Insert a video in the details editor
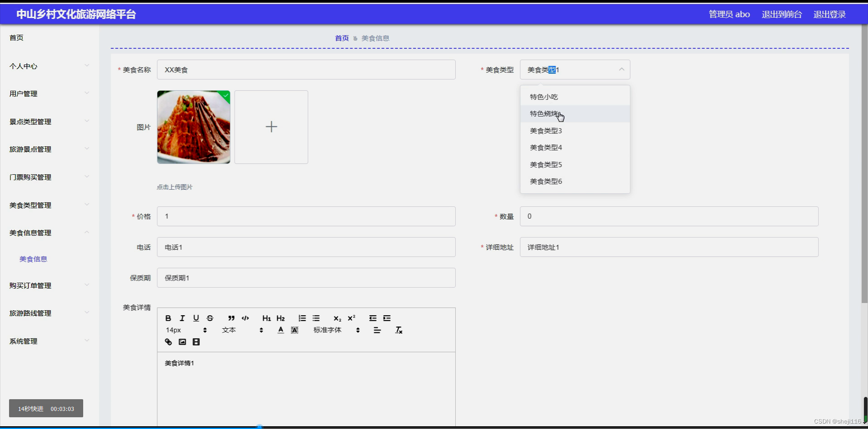Viewport: 868px width, 429px height. click(196, 342)
